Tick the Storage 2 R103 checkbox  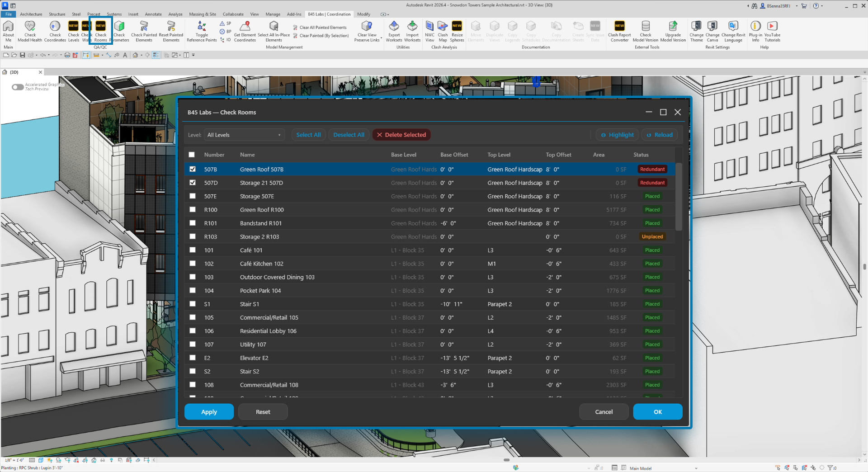tap(193, 236)
